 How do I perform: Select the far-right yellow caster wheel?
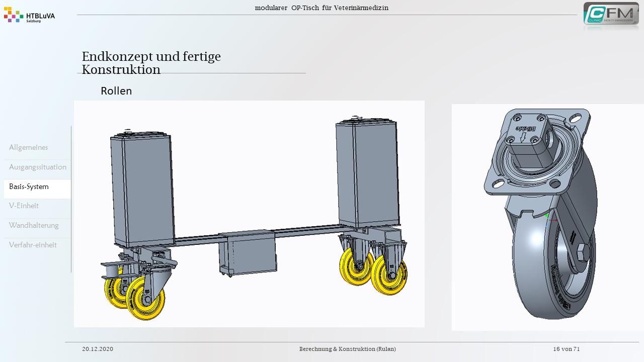coord(389,275)
